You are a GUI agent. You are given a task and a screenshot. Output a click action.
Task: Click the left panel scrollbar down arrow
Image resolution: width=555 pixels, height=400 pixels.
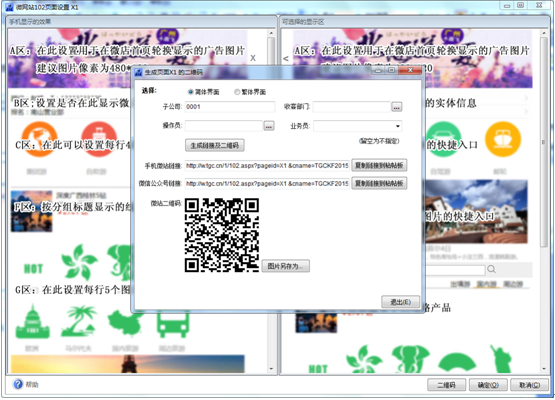click(271, 368)
